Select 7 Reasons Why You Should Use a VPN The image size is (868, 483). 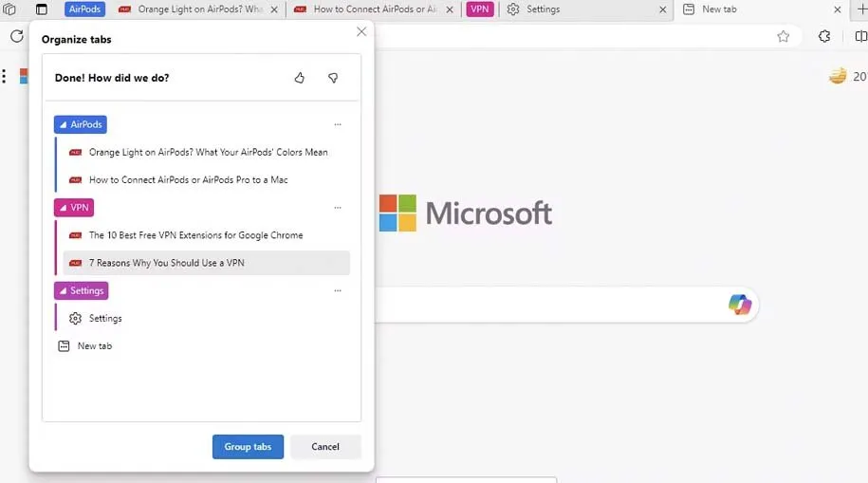click(166, 263)
